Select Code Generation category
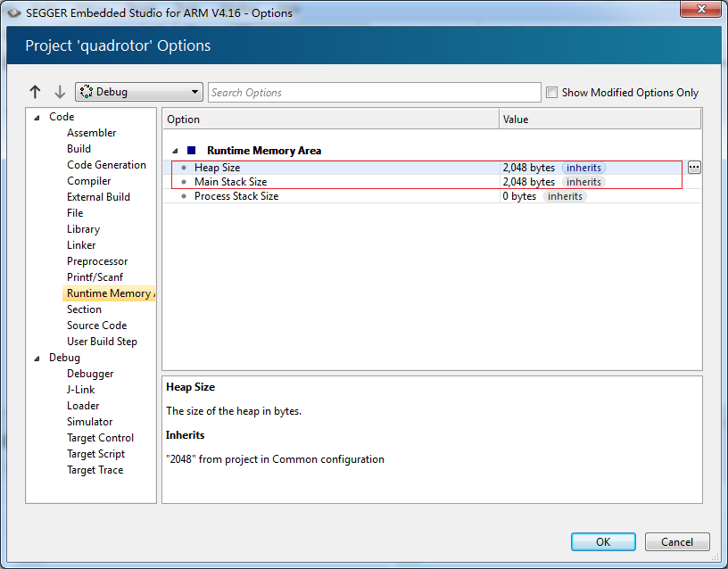This screenshot has width=728, height=569. pyautogui.click(x=106, y=165)
